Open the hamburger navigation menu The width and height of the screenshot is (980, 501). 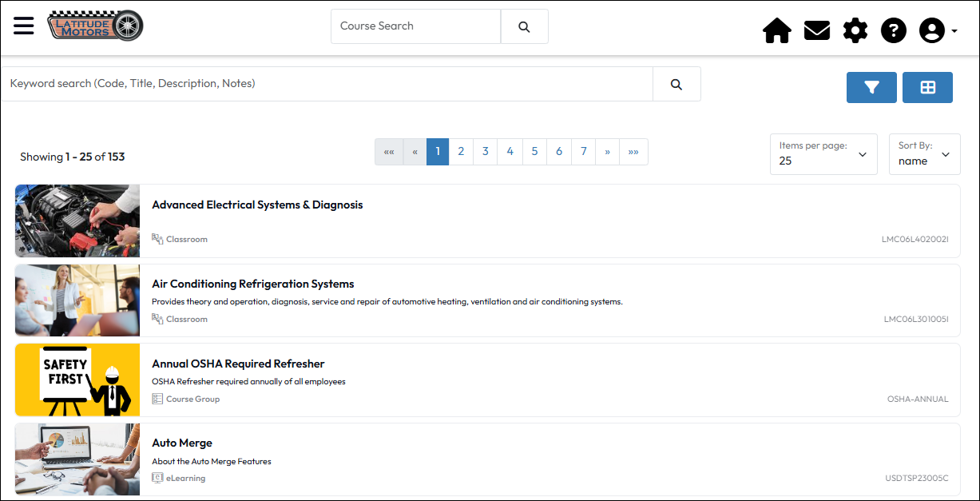pyautogui.click(x=24, y=26)
